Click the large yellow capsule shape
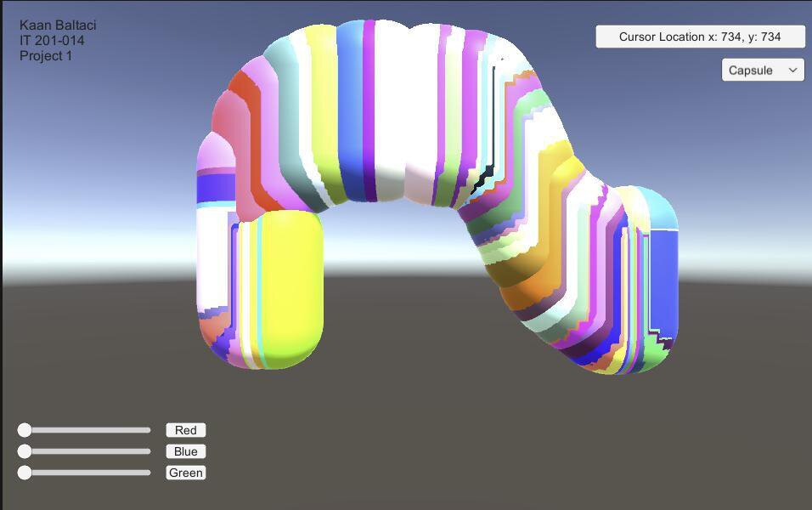The width and height of the screenshot is (812, 510). pos(292,289)
